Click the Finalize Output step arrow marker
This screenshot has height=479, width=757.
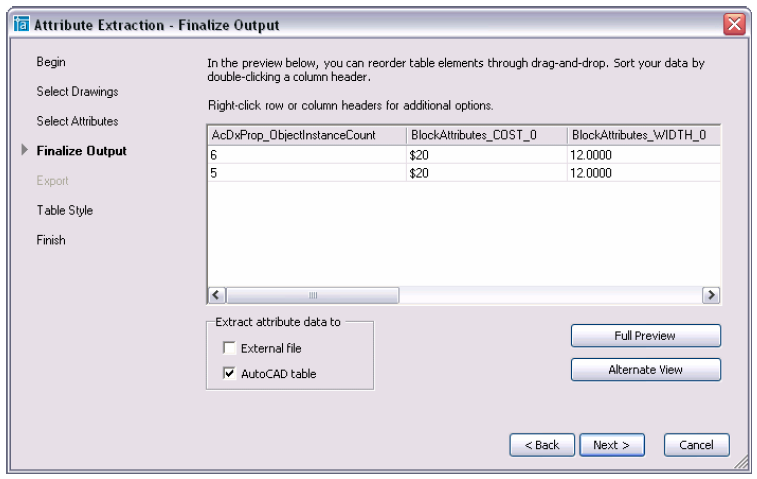[25, 150]
